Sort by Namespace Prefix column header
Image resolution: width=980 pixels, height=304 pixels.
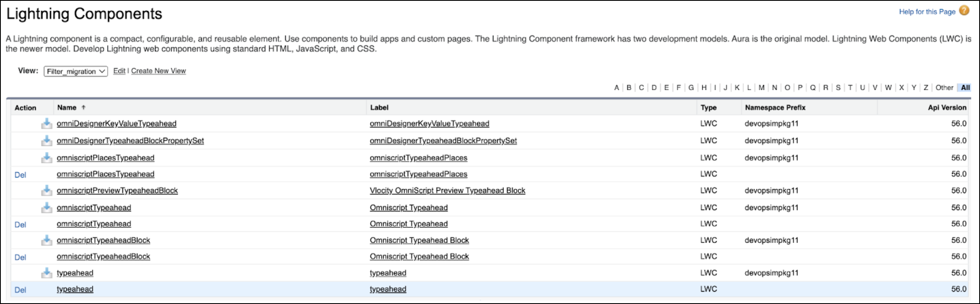coord(775,108)
